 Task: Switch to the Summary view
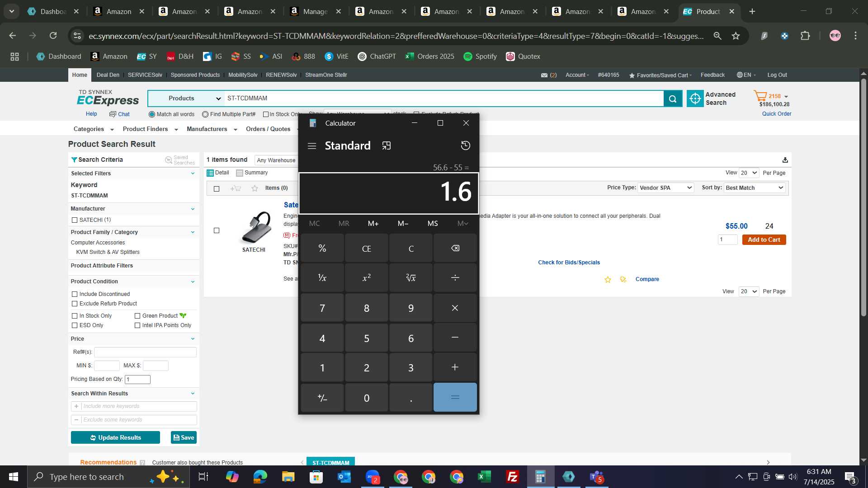tap(252, 173)
